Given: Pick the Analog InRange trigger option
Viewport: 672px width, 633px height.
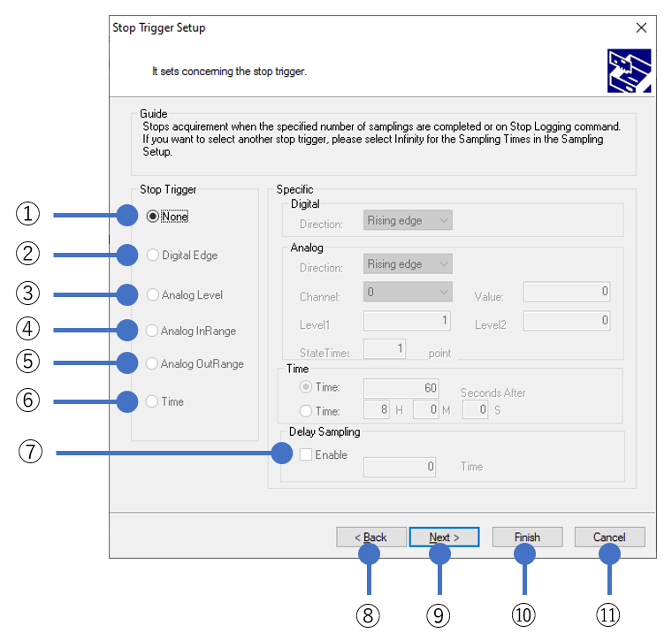Looking at the screenshot, I should click(154, 331).
